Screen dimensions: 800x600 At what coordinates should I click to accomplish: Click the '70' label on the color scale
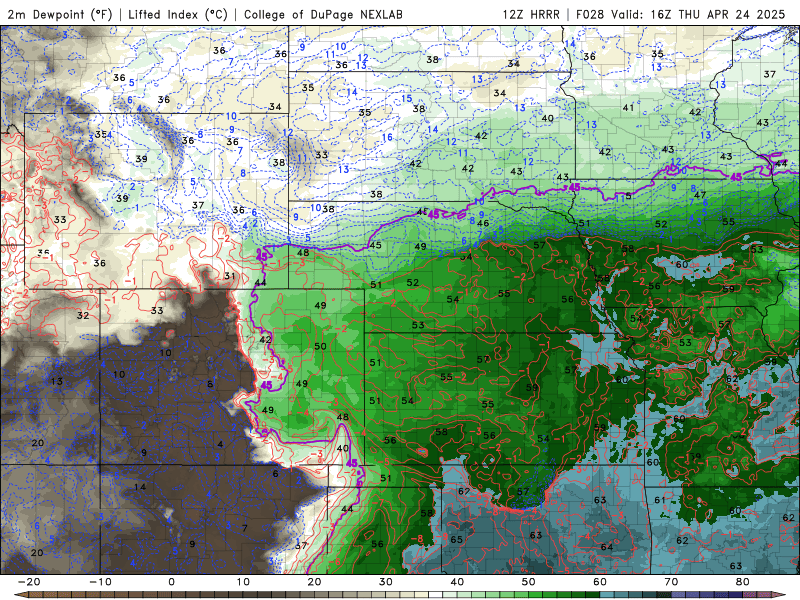tap(671, 582)
